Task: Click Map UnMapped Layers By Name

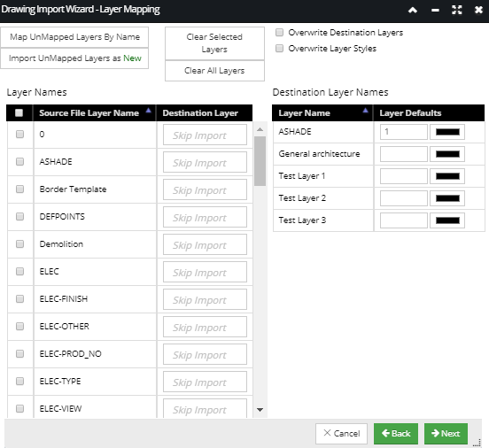Action: point(74,37)
